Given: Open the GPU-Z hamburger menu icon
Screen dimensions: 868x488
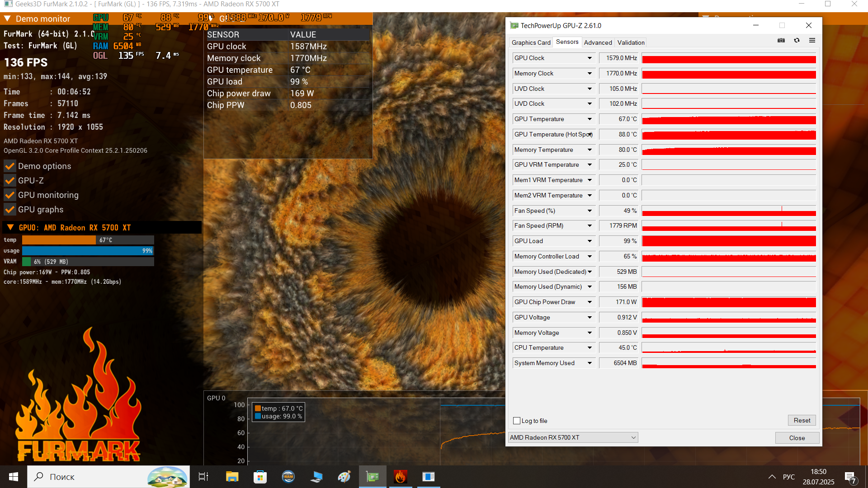Looking at the screenshot, I should pos(812,41).
